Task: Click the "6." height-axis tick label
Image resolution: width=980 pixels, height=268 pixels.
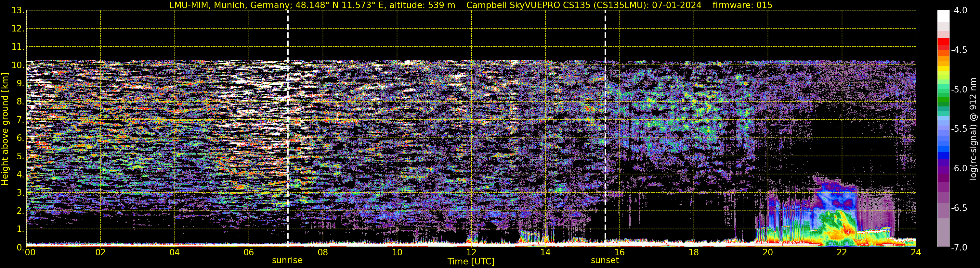Action: [20, 138]
